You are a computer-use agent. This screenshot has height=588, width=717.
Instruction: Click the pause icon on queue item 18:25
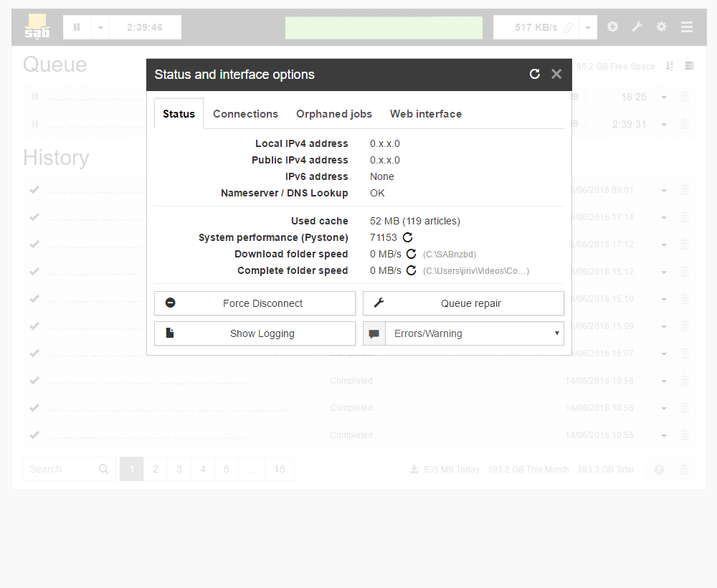(x=35, y=97)
